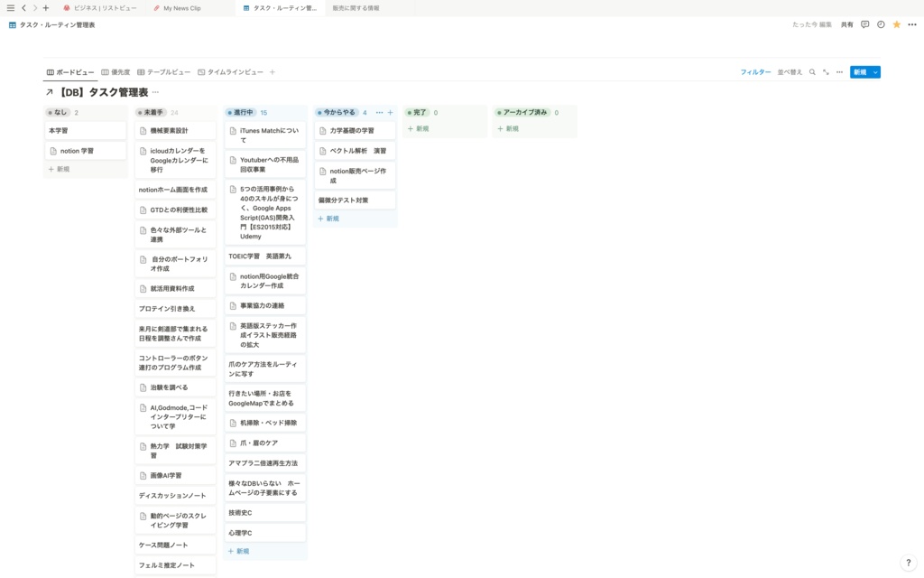Select the ビジネス | リストビュー browser tab
Image resolution: width=924 pixels, height=578 pixels.
(x=100, y=8)
